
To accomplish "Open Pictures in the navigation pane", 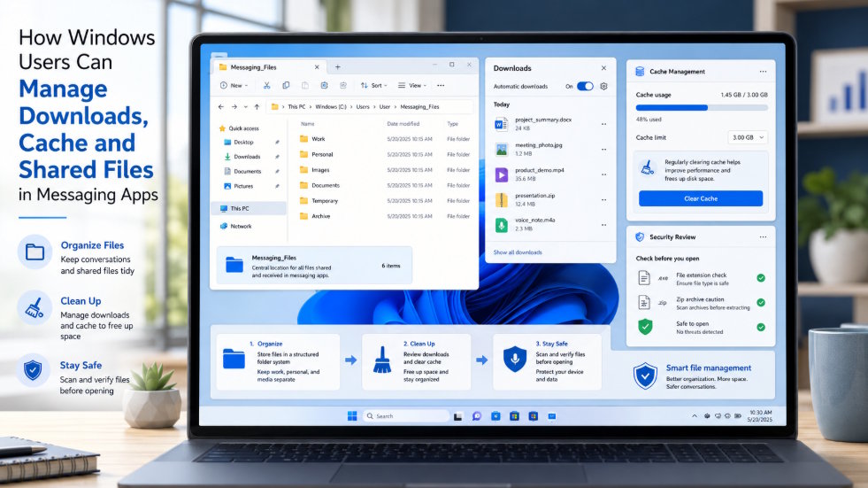I will coord(239,186).
